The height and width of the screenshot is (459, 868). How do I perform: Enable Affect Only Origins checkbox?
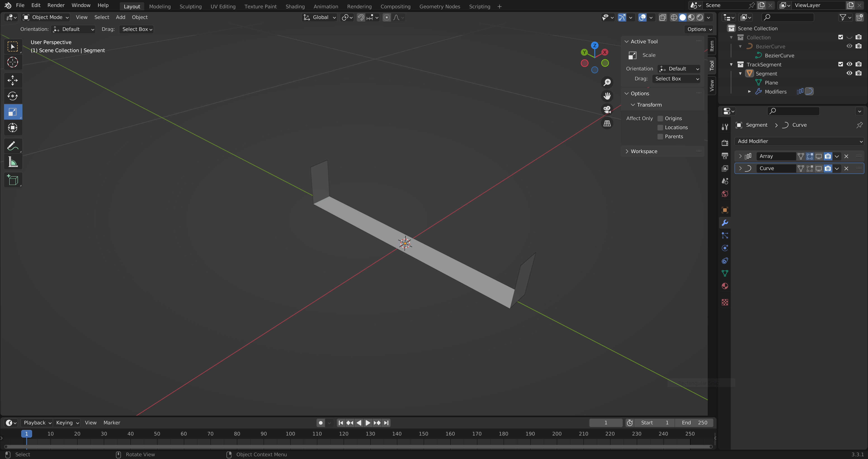coord(660,119)
